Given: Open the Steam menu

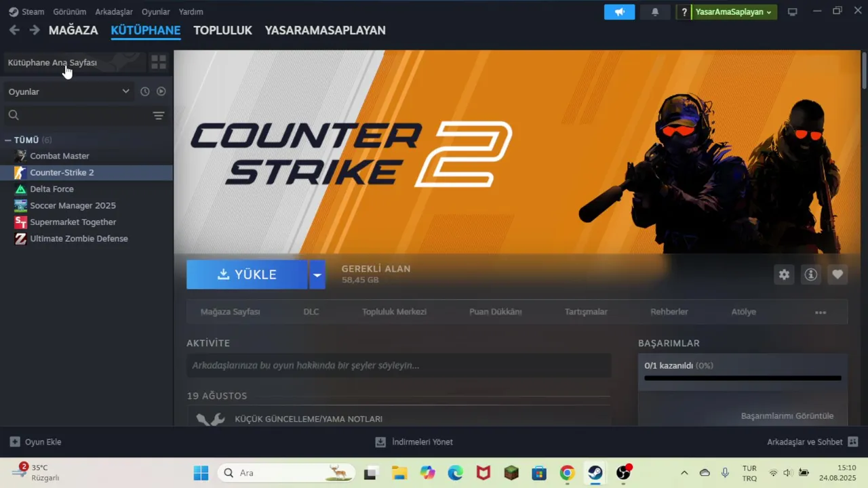Looking at the screenshot, I should point(33,12).
